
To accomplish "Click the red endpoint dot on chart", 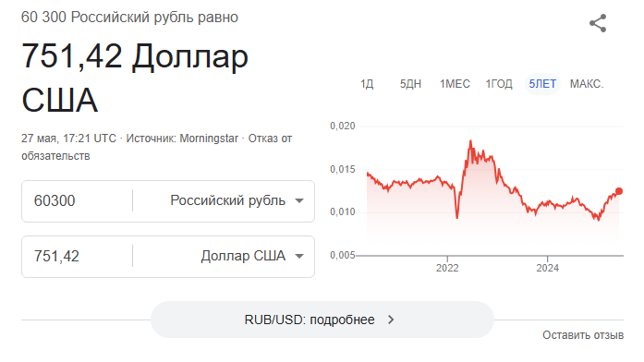I will pos(619,191).
